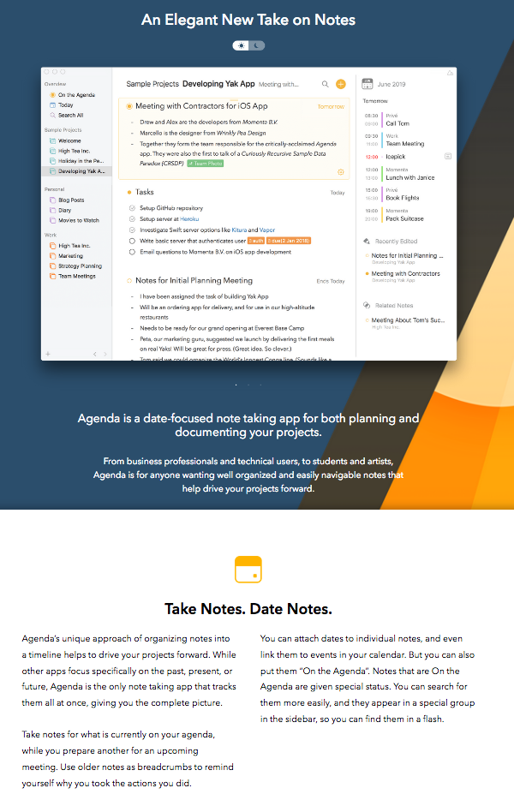Click the due(2 Jan 2018) tag
Viewport: 514px width, 812px height.
click(x=289, y=241)
